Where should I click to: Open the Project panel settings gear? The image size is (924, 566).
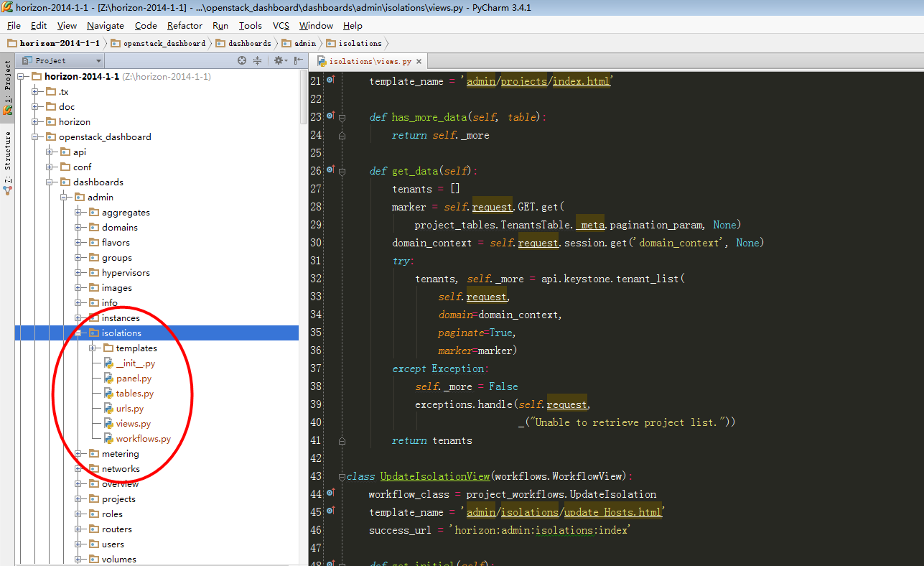[x=279, y=61]
